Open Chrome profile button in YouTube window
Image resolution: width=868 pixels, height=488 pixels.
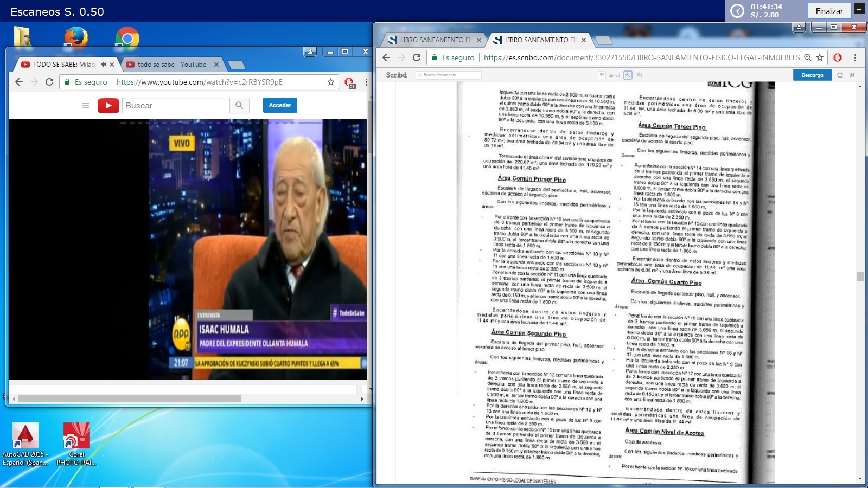(x=310, y=52)
